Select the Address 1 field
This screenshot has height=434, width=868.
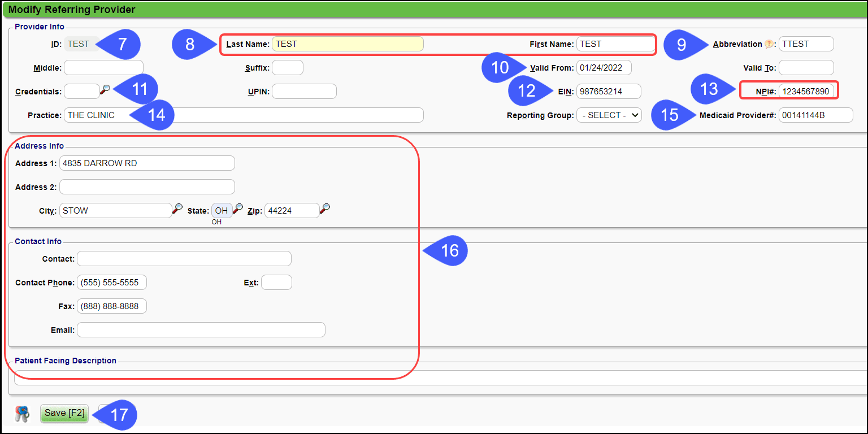147,163
